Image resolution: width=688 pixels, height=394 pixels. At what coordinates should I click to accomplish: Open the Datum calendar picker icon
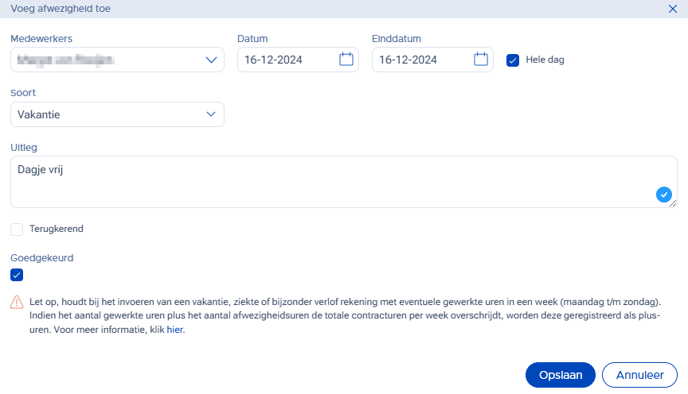346,59
